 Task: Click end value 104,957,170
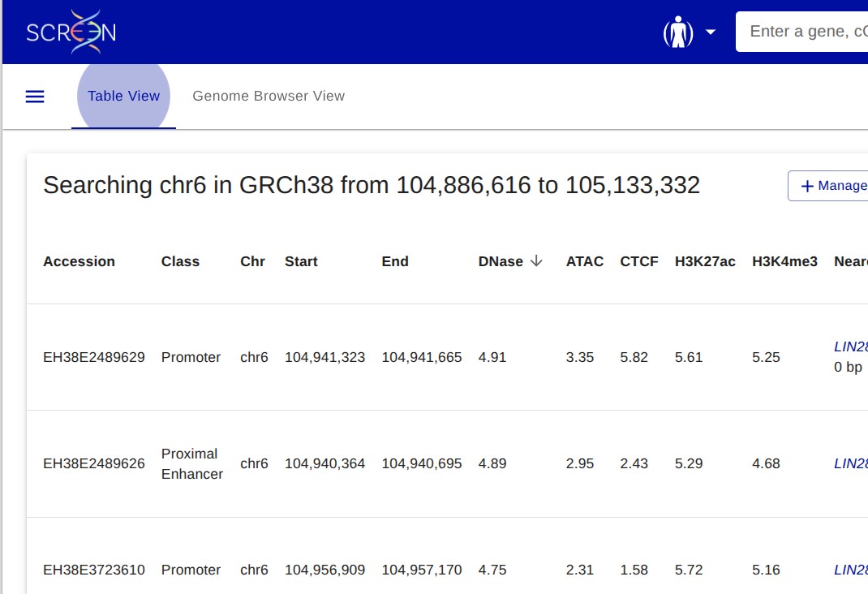click(x=421, y=570)
